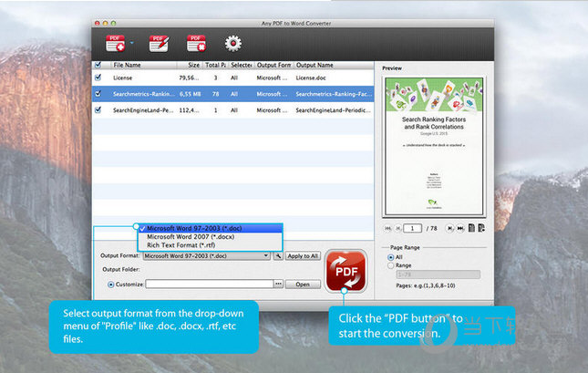Uncheck the License file checkbox
The height and width of the screenshot is (373, 588).
[98, 78]
